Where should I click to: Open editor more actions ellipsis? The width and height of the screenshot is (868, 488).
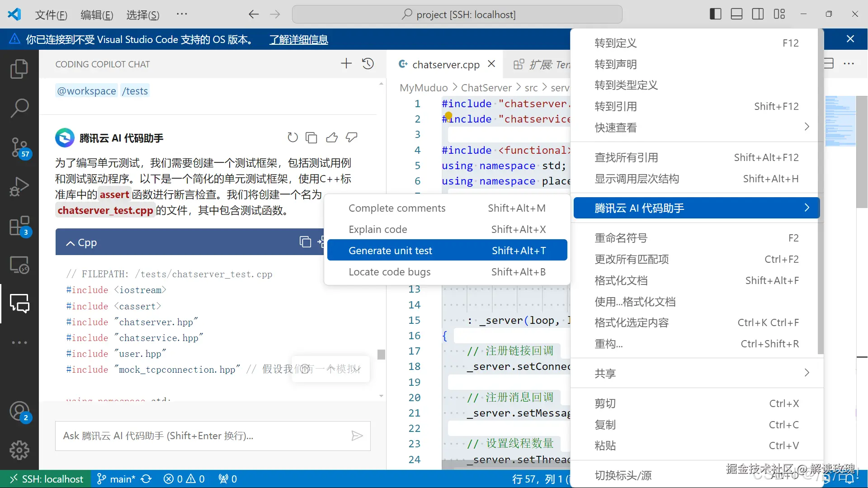[x=849, y=64]
